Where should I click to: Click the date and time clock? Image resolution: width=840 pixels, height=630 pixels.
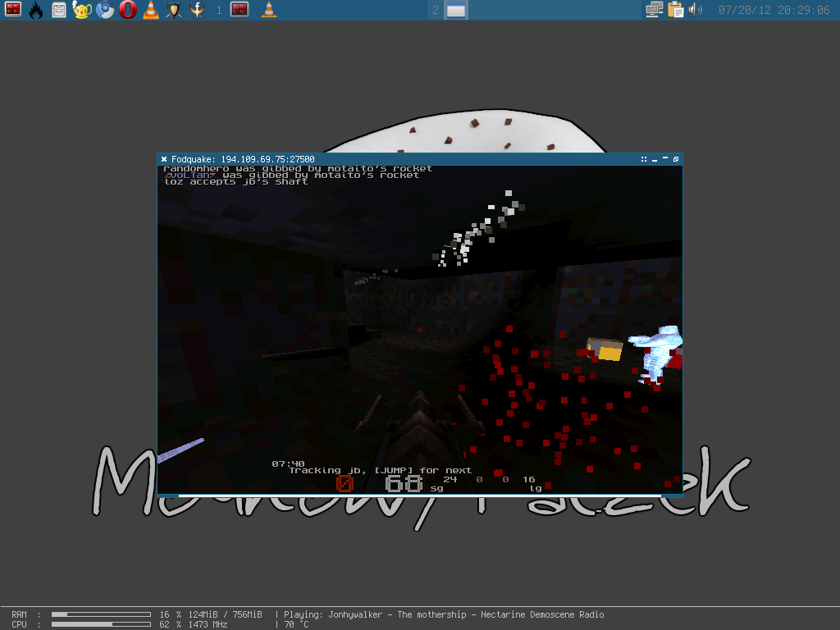(774, 10)
